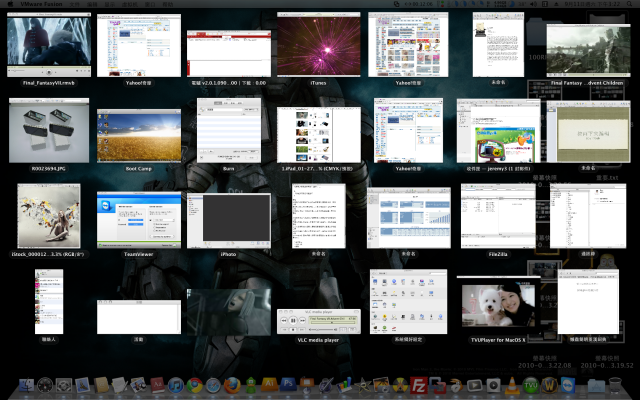Select the 通訊錄 address book window
The width and height of the screenshot is (640, 400).
[x=588, y=216]
